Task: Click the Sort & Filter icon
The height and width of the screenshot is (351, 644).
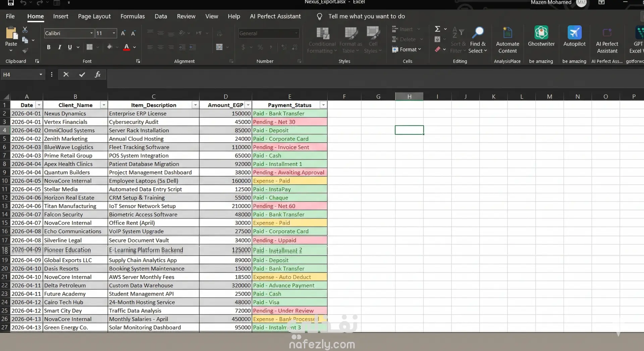Action: 458,33
